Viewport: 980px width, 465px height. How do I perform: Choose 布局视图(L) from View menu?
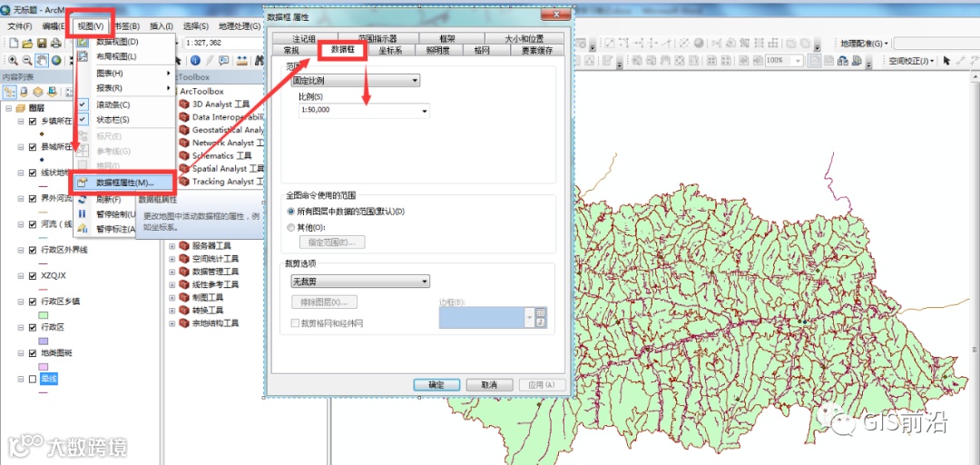pyautogui.click(x=117, y=56)
